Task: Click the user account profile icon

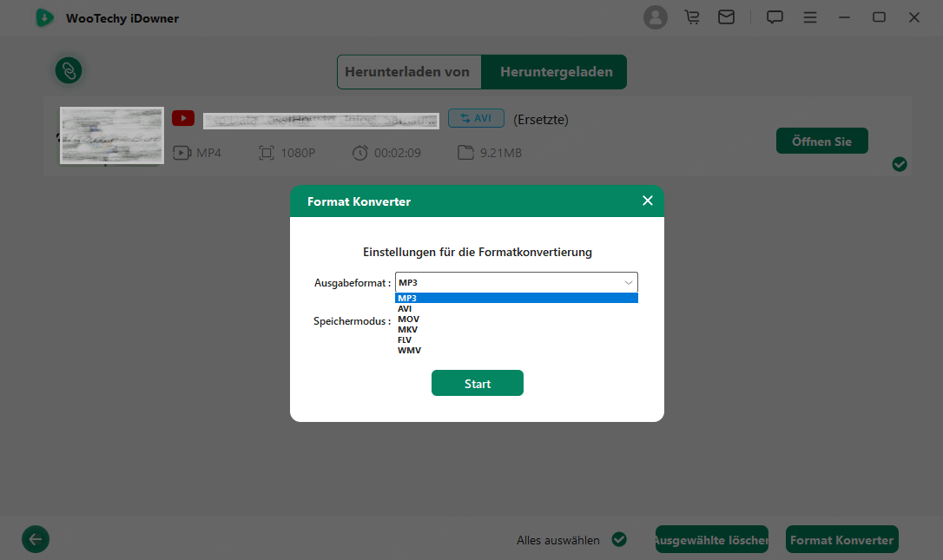Action: tap(656, 17)
